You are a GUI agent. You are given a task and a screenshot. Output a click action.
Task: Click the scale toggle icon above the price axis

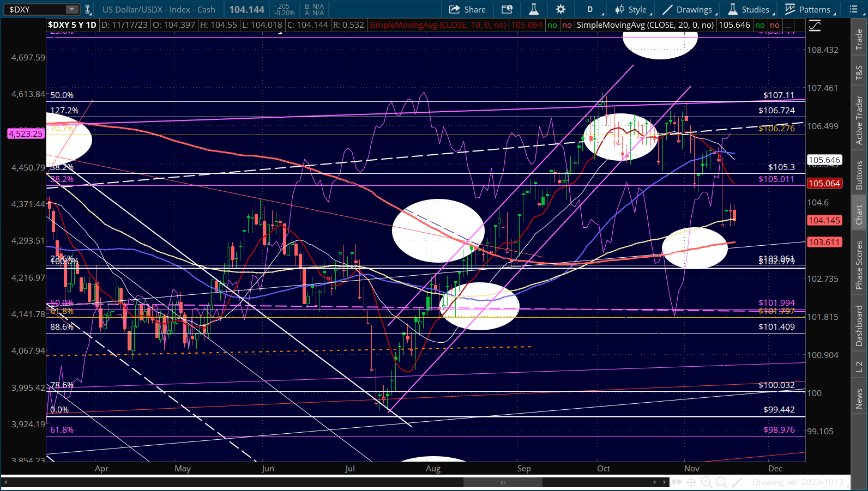815,25
